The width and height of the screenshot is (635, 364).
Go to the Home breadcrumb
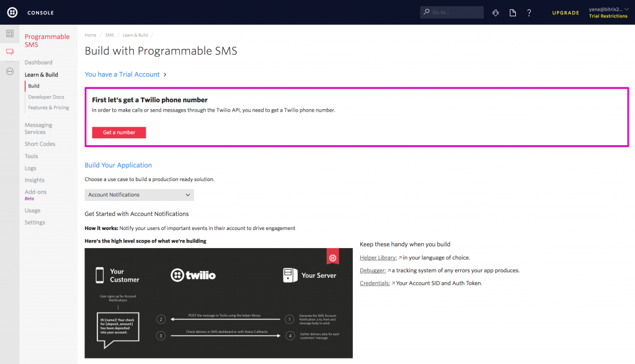point(91,35)
